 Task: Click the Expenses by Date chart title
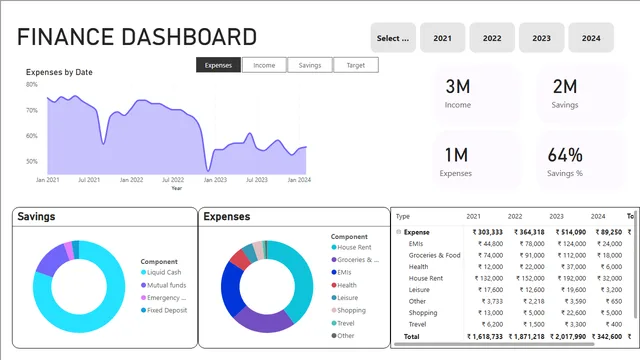59,72
